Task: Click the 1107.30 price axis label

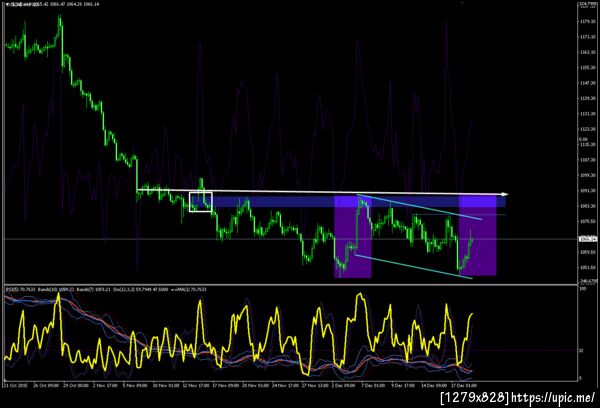Action: (x=587, y=160)
